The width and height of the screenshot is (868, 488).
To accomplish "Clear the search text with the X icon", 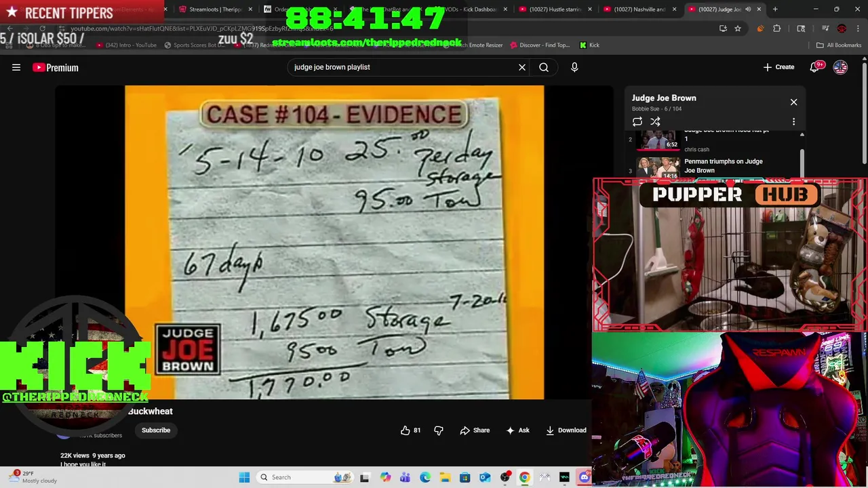I will point(522,67).
